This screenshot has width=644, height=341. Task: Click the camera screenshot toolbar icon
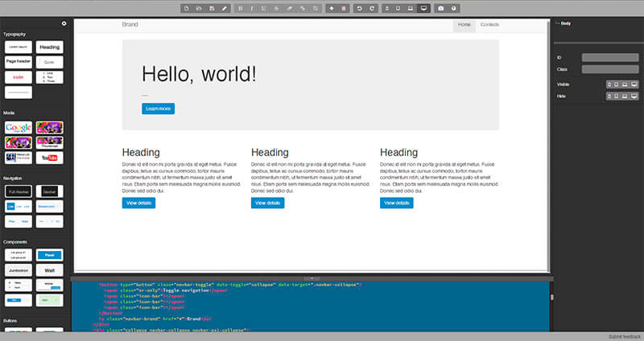440,9
